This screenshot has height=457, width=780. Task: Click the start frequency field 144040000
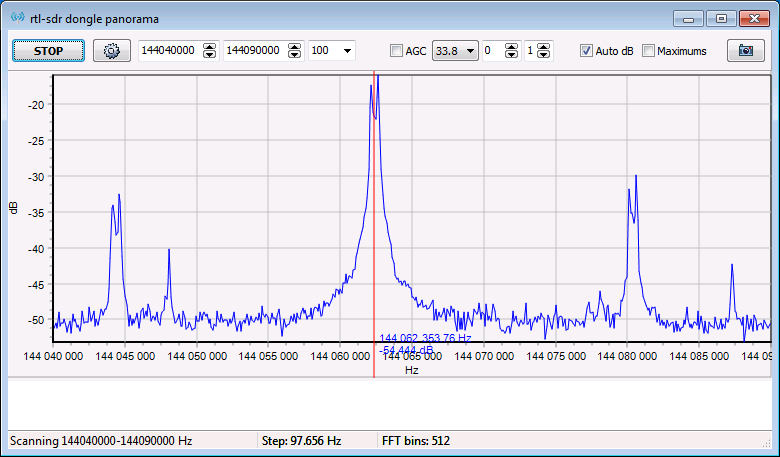[x=170, y=51]
